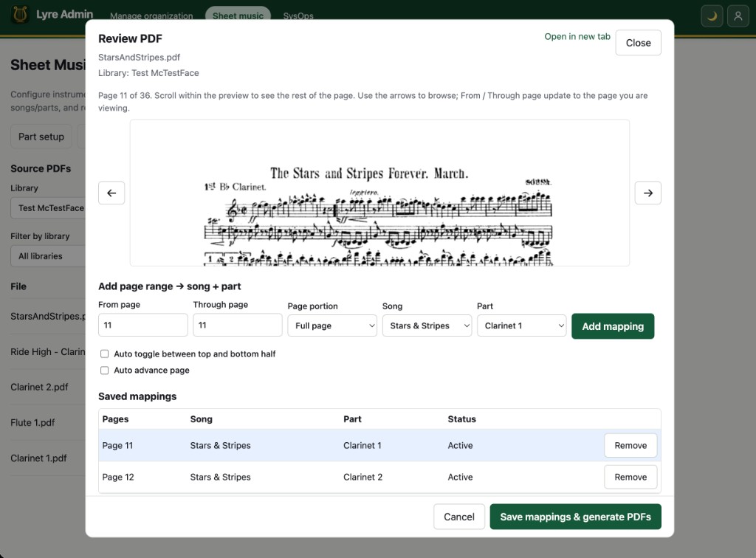
Task: Remove the Page 11 Clarinet 1 mapping
Action: click(630, 445)
